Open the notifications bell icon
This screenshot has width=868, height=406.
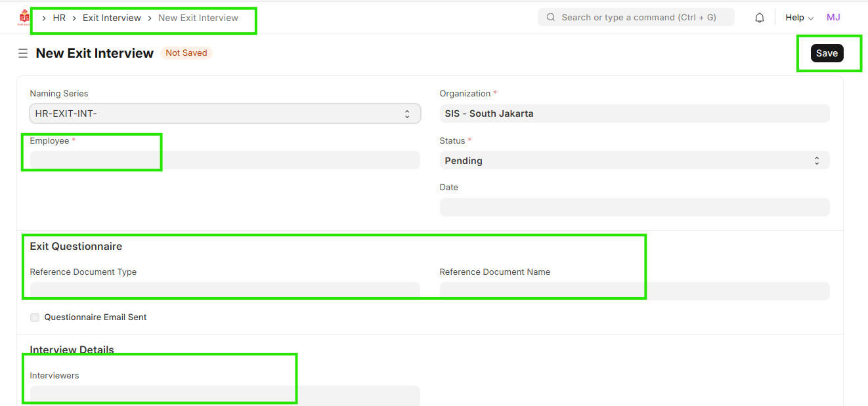[x=759, y=18]
